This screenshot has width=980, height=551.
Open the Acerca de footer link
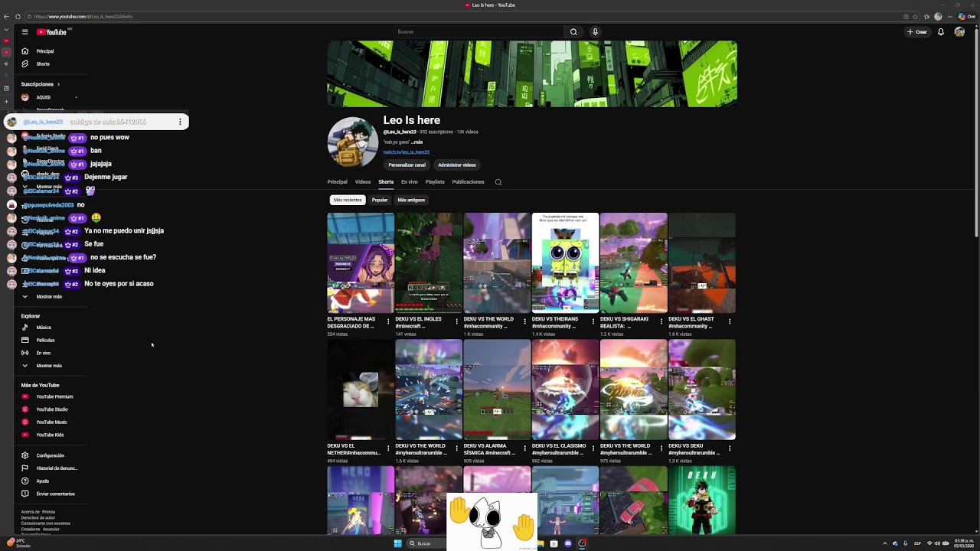pyautogui.click(x=31, y=512)
